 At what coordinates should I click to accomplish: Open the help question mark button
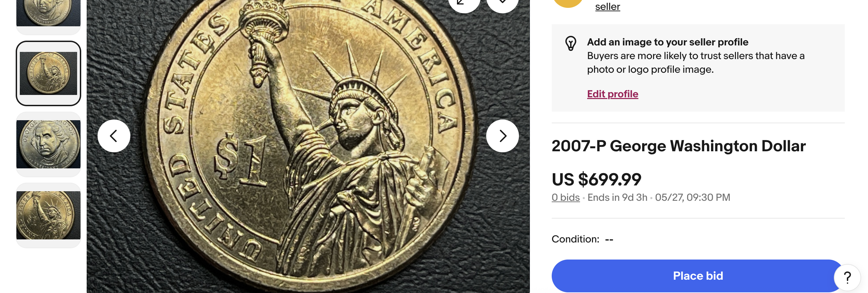[x=848, y=278]
